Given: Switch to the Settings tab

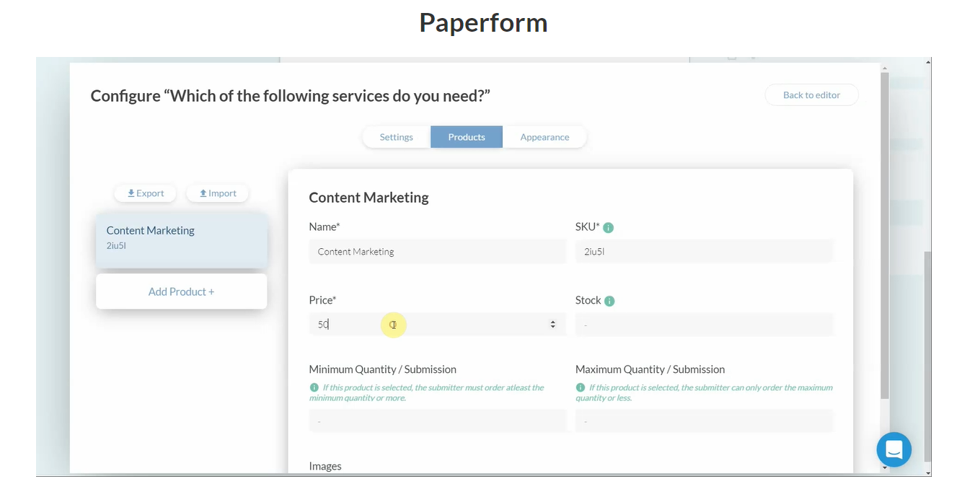Looking at the screenshot, I should tap(397, 137).
